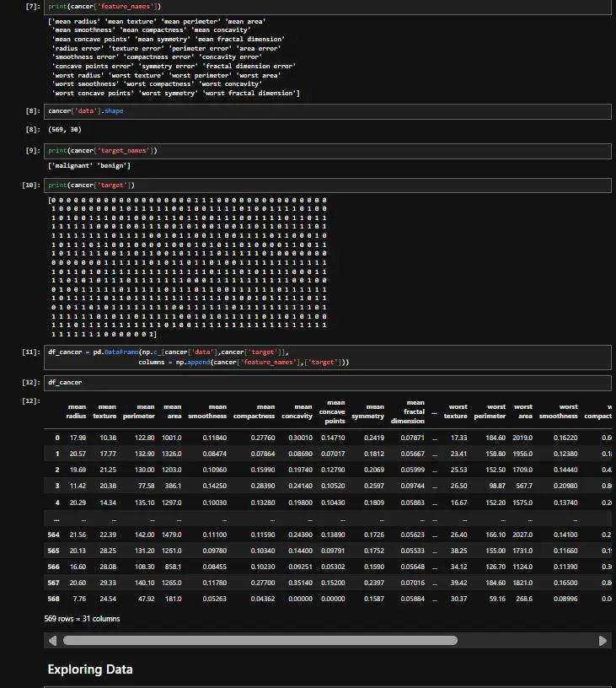Click the value 0.16500 in row 567
616x688 pixels.
click(565, 583)
